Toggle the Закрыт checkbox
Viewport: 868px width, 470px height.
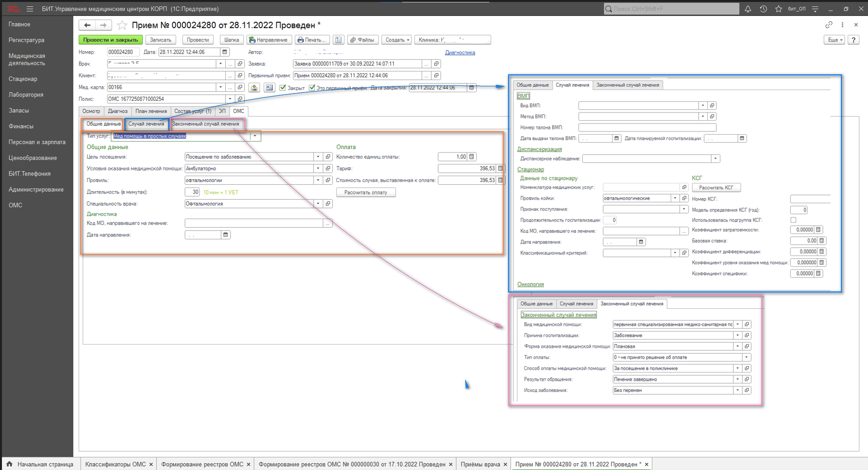tap(283, 87)
